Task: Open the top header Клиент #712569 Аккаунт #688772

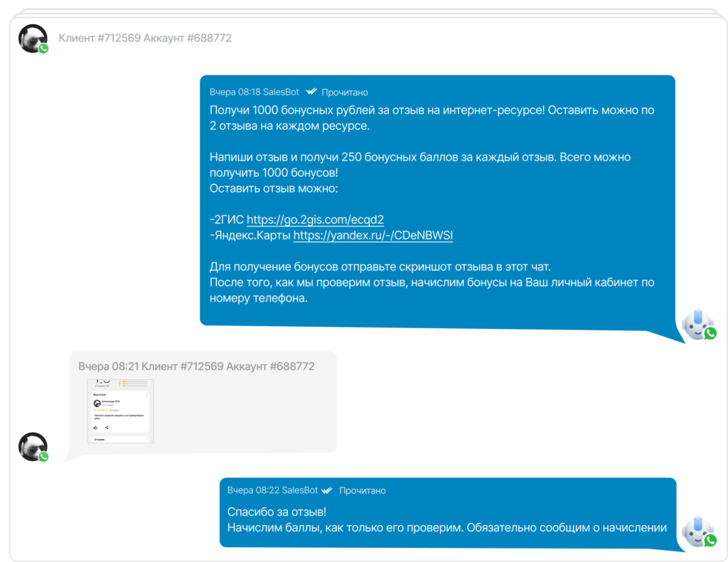Action: coord(145,38)
